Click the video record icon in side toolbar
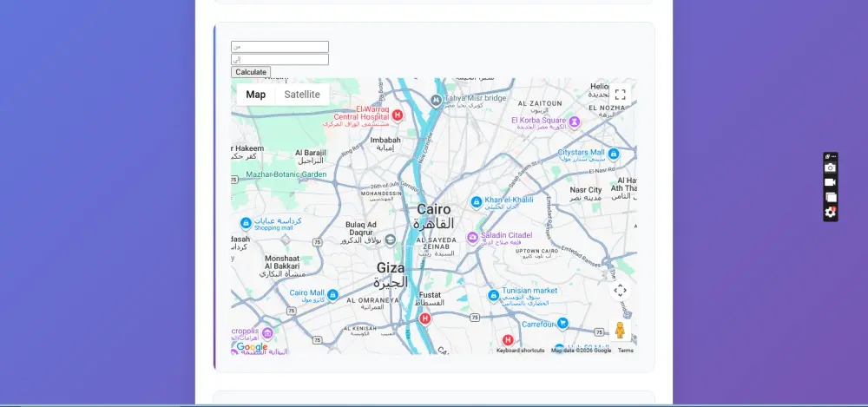 (830, 182)
